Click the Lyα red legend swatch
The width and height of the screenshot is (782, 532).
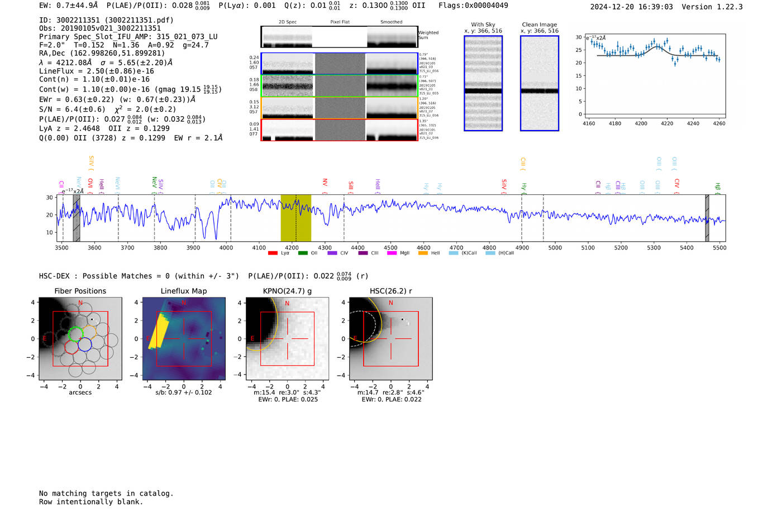coord(273,253)
